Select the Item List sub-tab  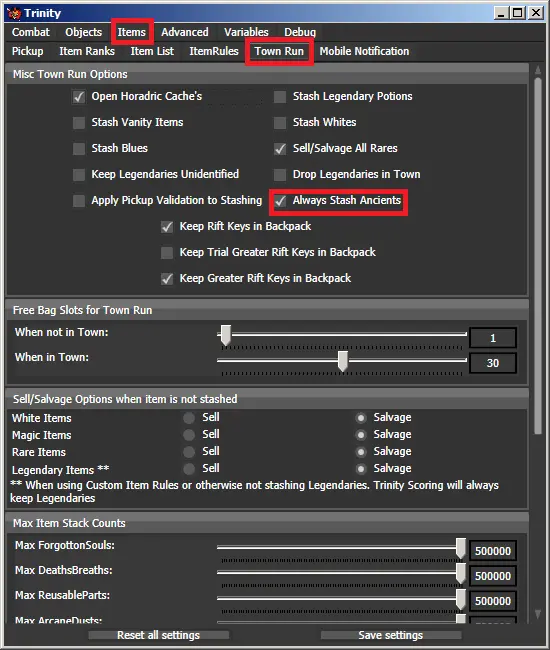pos(152,51)
